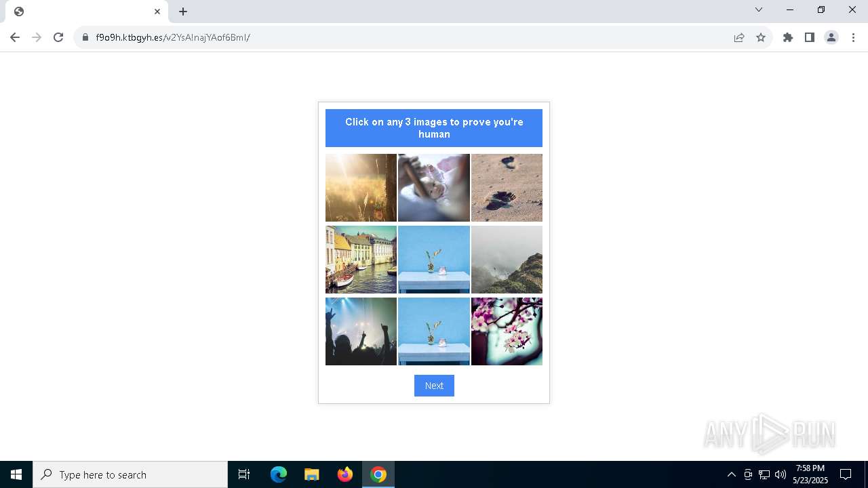
Task: Close the current browser tab
Action: (x=157, y=12)
